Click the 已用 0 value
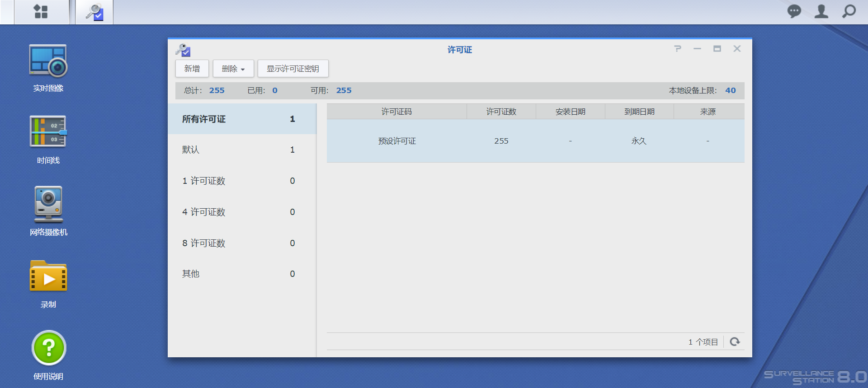Viewport: 868px width, 388px height. [x=275, y=90]
